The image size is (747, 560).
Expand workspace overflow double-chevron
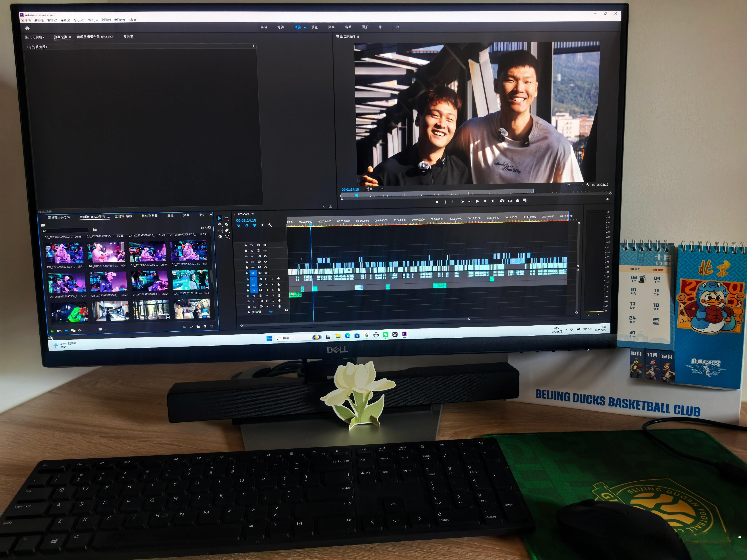(397, 27)
